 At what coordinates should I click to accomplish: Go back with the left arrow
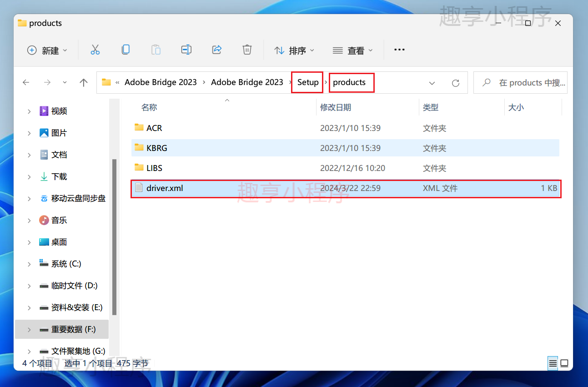click(x=26, y=82)
